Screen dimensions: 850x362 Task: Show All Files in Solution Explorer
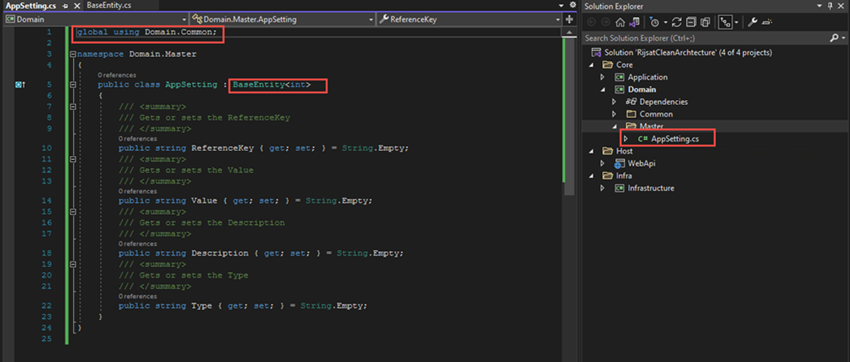pyautogui.click(x=705, y=22)
